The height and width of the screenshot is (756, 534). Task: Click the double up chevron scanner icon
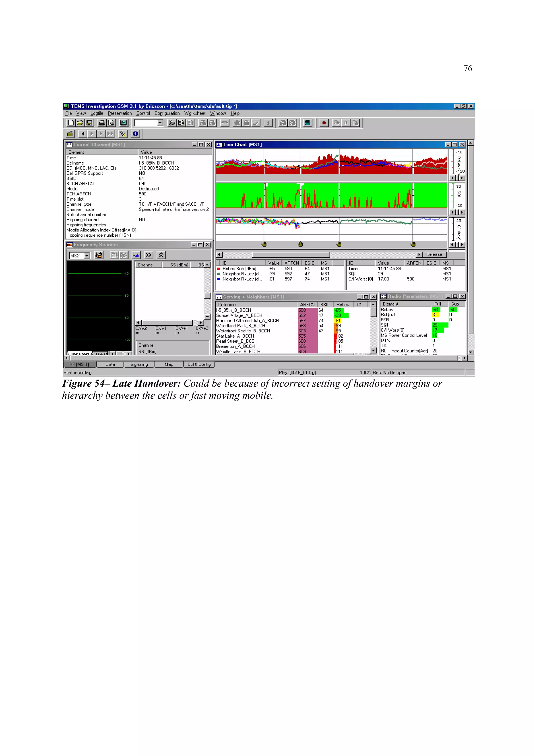coord(161,255)
